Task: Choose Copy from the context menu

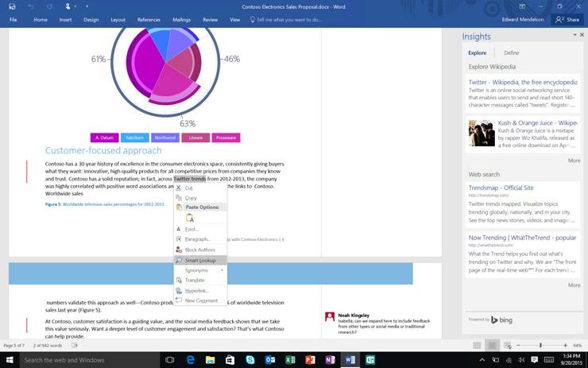Action: pos(200,198)
